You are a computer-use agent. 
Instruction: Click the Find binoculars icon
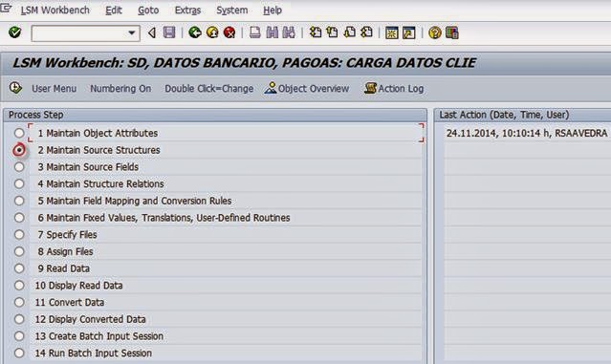click(272, 32)
